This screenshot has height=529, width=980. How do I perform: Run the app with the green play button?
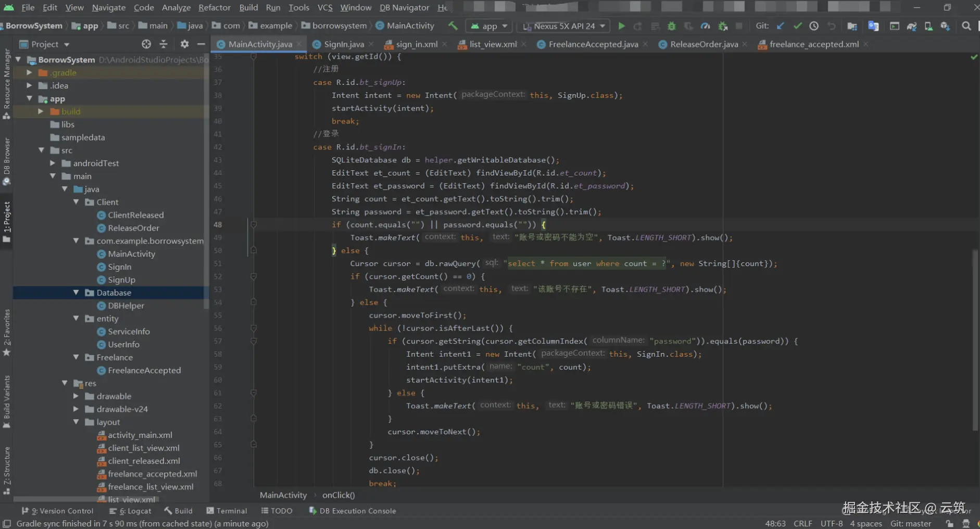pos(621,26)
